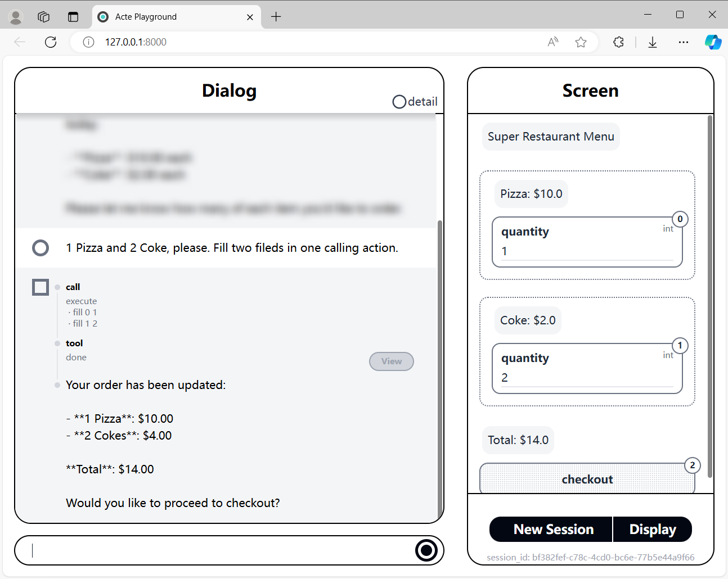Check the box next to the call step
Viewport: 728px width, 579px height.
(x=40, y=287)
